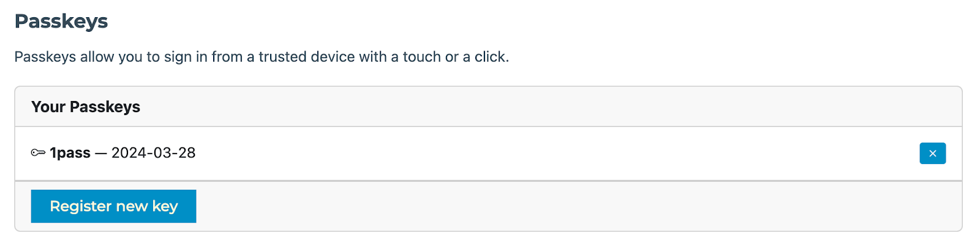980x246 pixels.
Task: Click the word "allow" in the description
Action: (x=97, y=57)
